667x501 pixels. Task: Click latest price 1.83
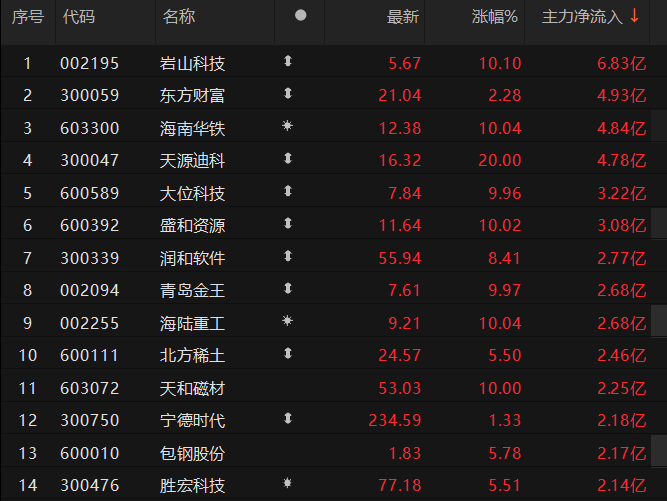pos(405,453)
